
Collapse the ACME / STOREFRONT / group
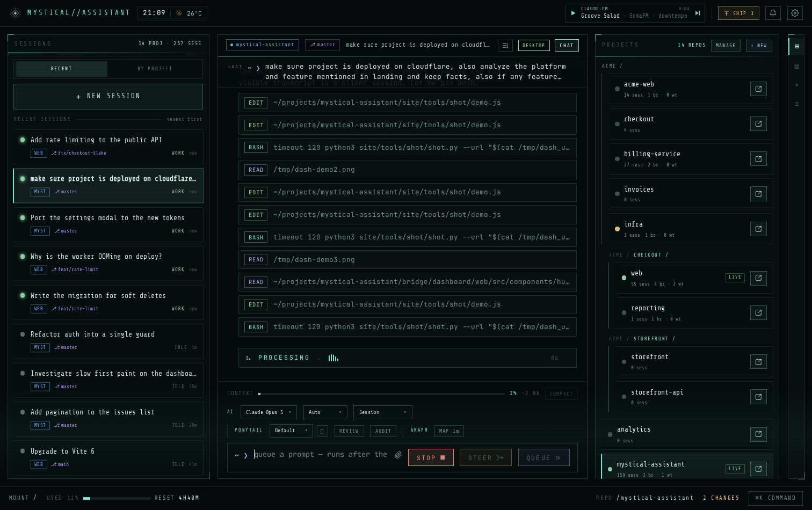642,339
